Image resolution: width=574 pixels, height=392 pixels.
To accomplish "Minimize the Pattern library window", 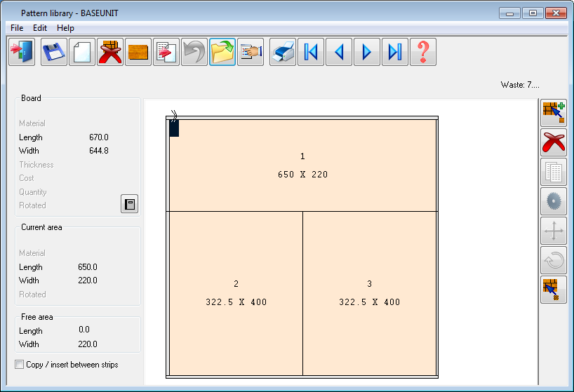I will (x=509, y=13).
